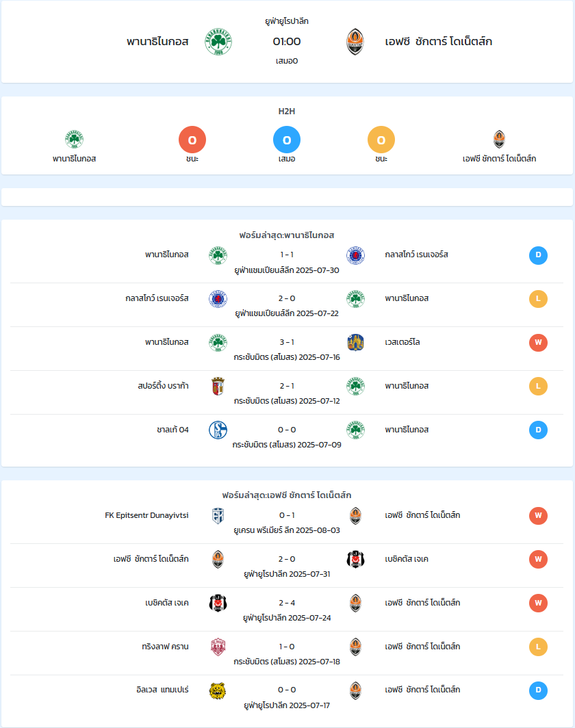Click the Panathinaikos crest in match header
Viewport: 575px width, 728px height.
218,42
